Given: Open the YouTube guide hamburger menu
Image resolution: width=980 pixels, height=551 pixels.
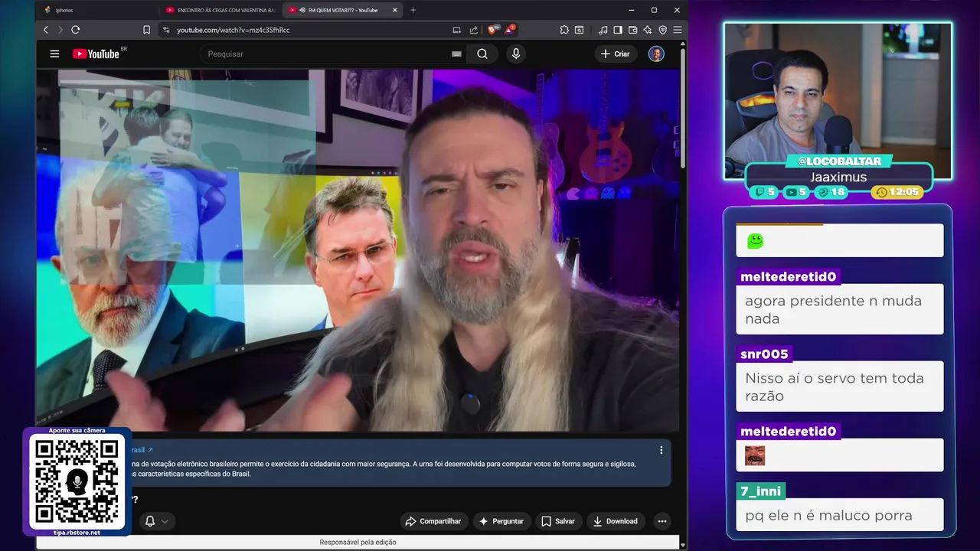Looking at the screenshot, I should click(x=54, y=54).
